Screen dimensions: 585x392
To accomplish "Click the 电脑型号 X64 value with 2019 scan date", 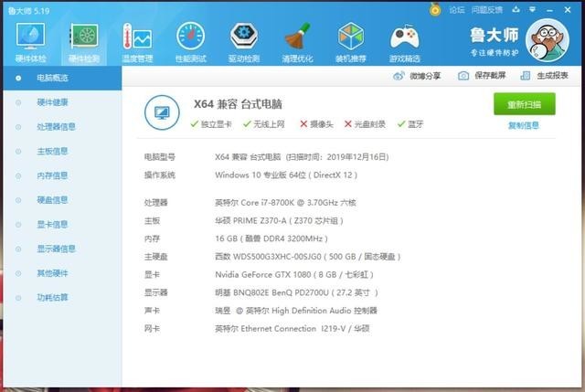I will click(x=302, y=157).
